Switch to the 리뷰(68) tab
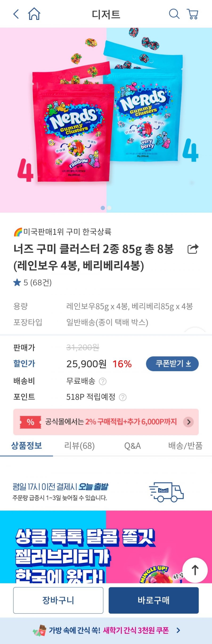 click(x=79, y=445)
